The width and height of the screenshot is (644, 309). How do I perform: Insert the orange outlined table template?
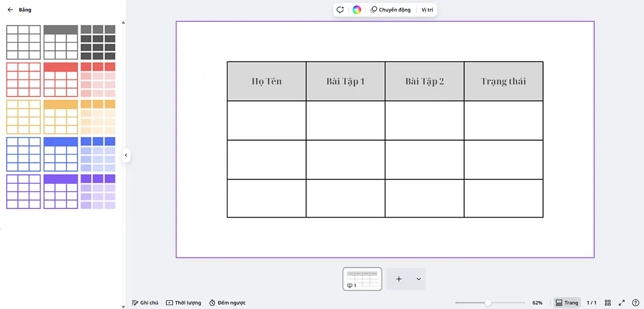[x=23, y=117]
